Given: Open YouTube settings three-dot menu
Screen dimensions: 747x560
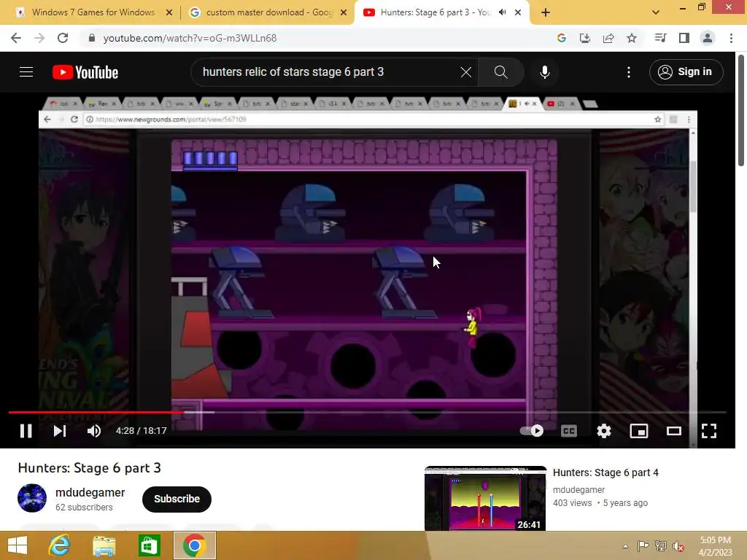Looking at the screenshot, I should pyautogui.click(x=629, y=72).
